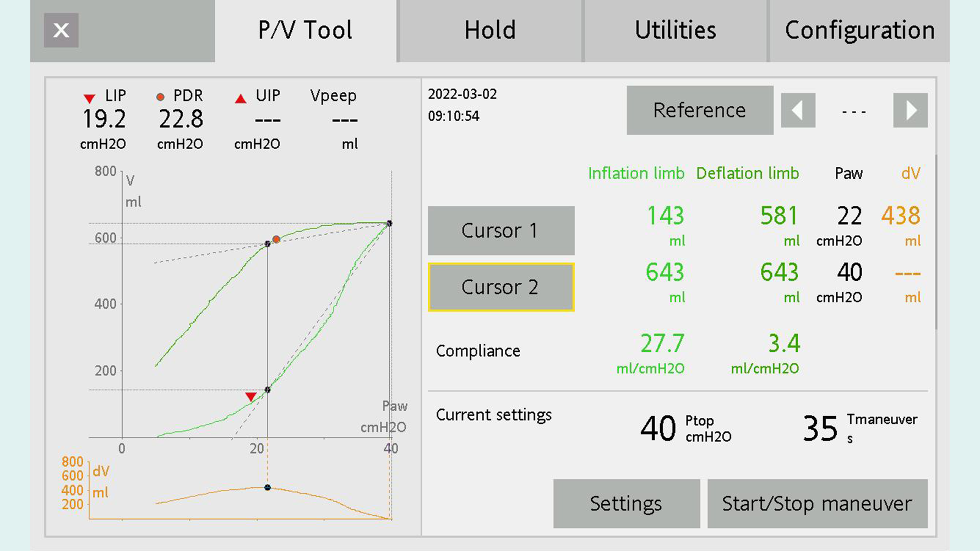Open the Settings panel

pyautogui.click(x=626, y=503)
